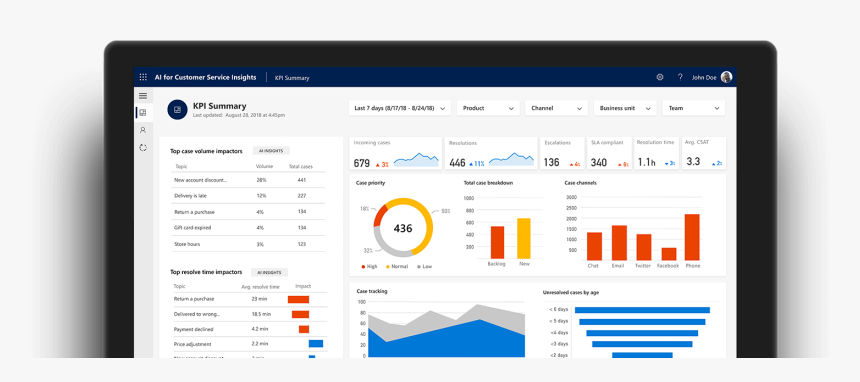Click the Avg. resolve time column header
860x382 pixels.
coord(260,287)
